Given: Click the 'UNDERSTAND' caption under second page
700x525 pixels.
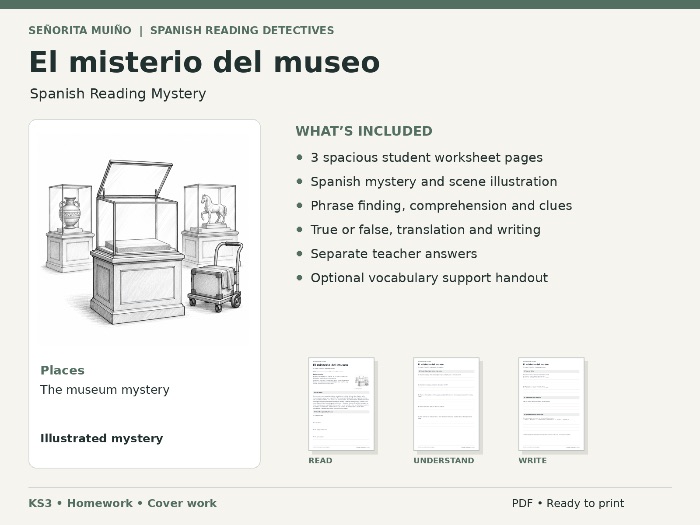Looking at the screenshot, I should [x=444, y=460].
